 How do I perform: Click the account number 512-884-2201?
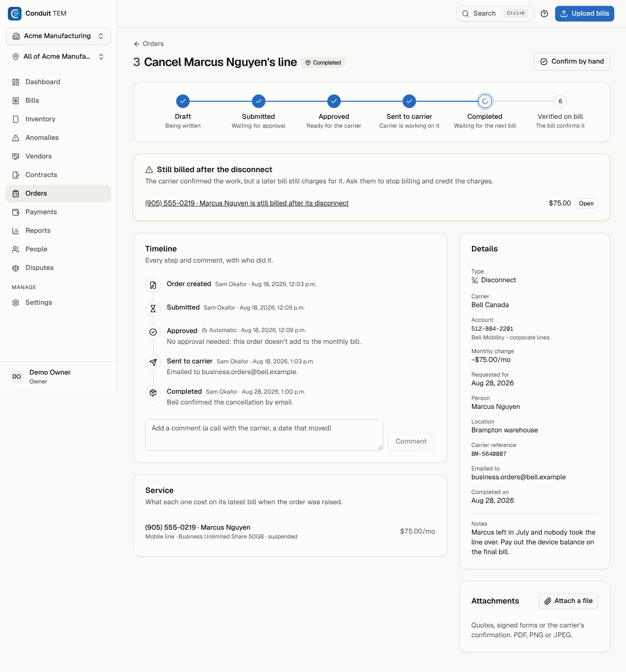click(492, 329)
